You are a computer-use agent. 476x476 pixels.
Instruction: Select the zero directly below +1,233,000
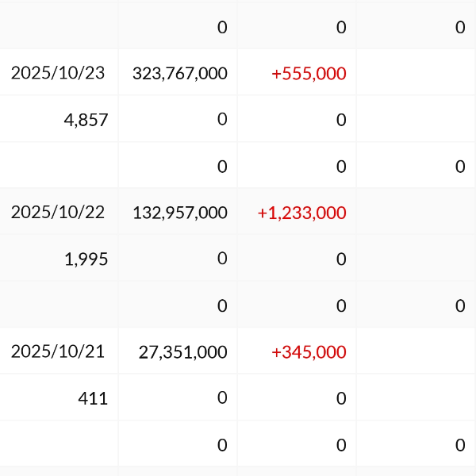pyautogui.click(x=341, y=259)
